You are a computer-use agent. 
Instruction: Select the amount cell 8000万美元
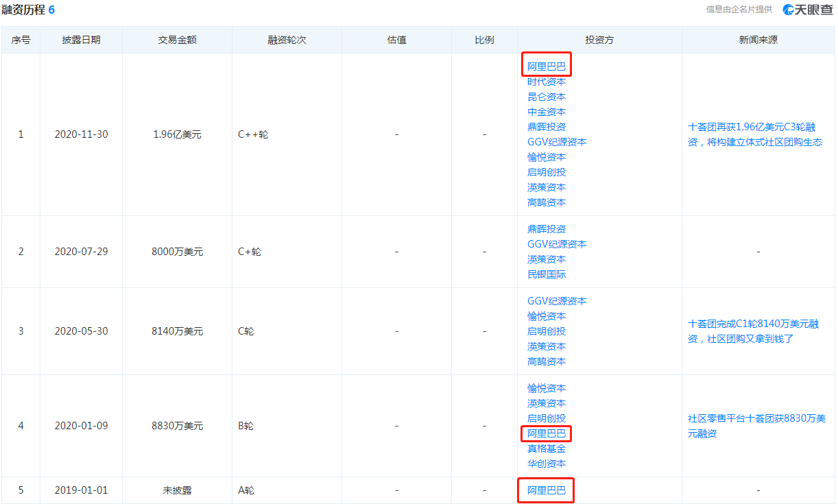click(177, 252)
